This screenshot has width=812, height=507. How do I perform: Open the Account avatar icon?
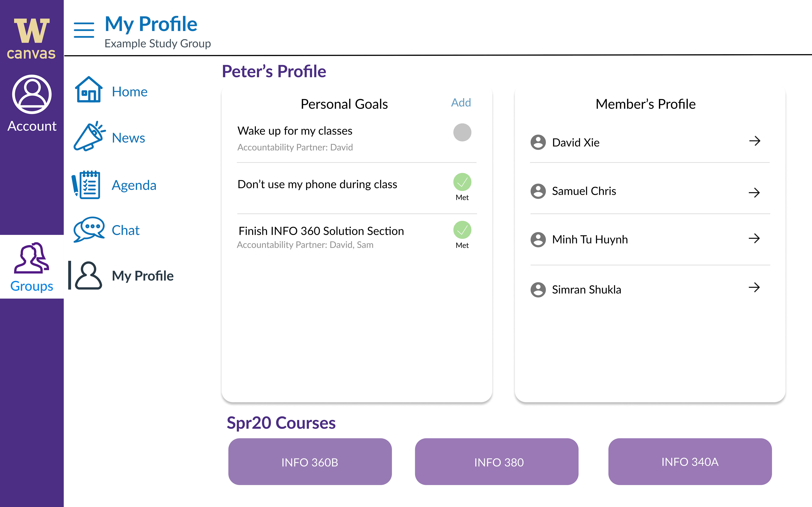32,94
